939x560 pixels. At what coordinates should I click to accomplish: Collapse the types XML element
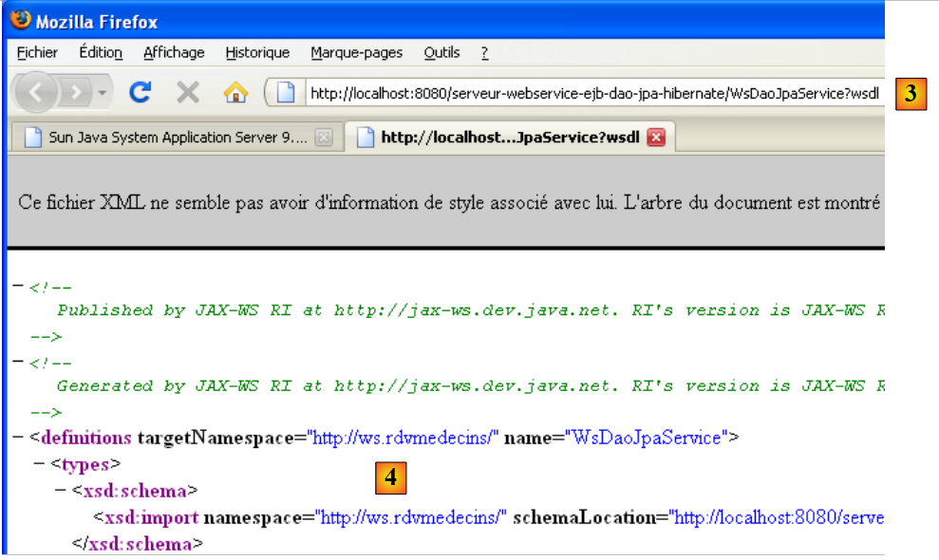tap(38, 464)
